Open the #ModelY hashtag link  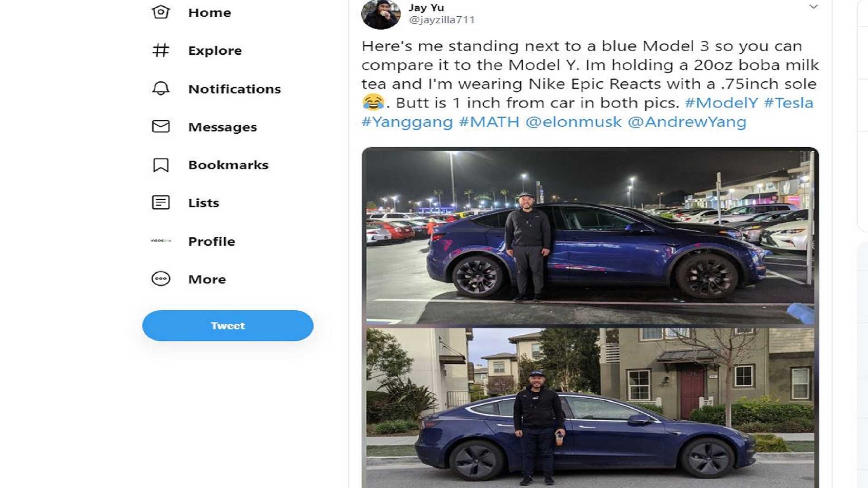(x=721, y=103)
